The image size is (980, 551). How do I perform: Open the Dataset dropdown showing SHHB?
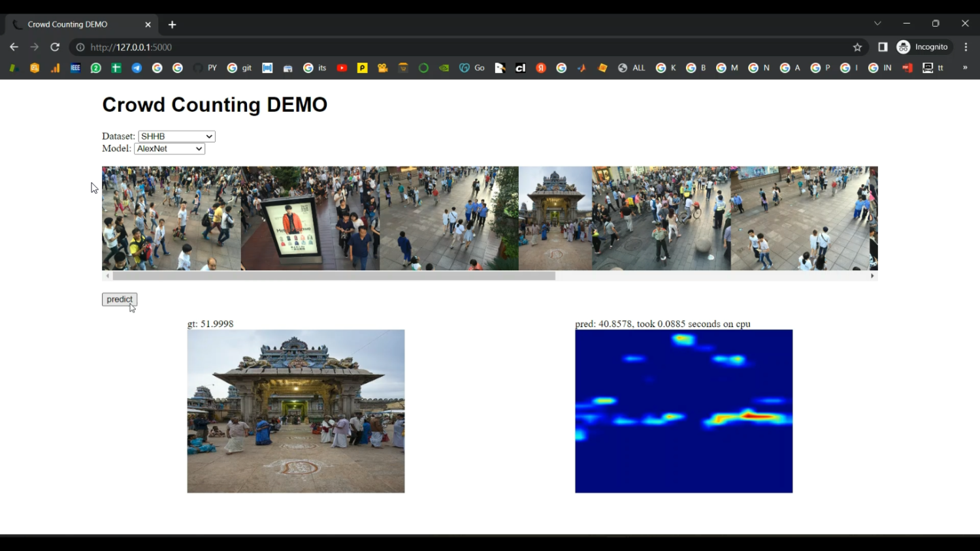tap(176, 136)
